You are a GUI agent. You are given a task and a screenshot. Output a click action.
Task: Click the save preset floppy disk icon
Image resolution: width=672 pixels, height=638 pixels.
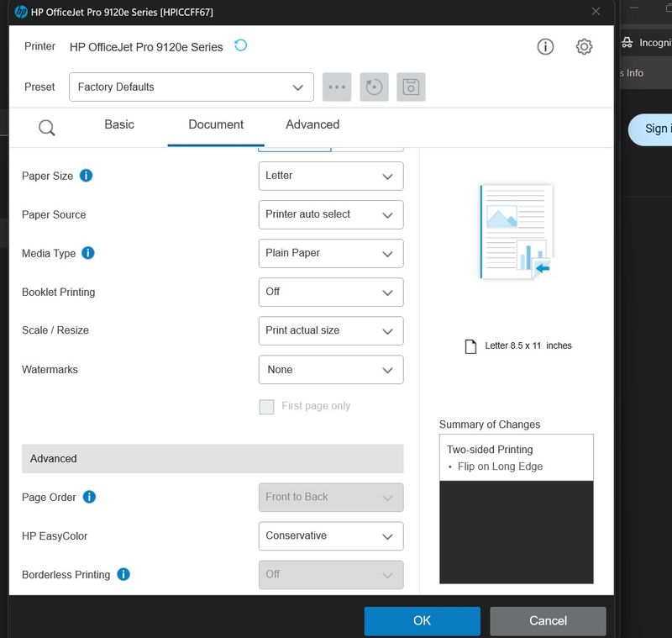click(411, 87)
